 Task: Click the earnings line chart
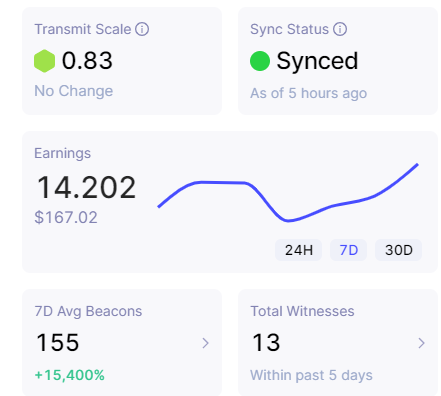pos(288,192)
